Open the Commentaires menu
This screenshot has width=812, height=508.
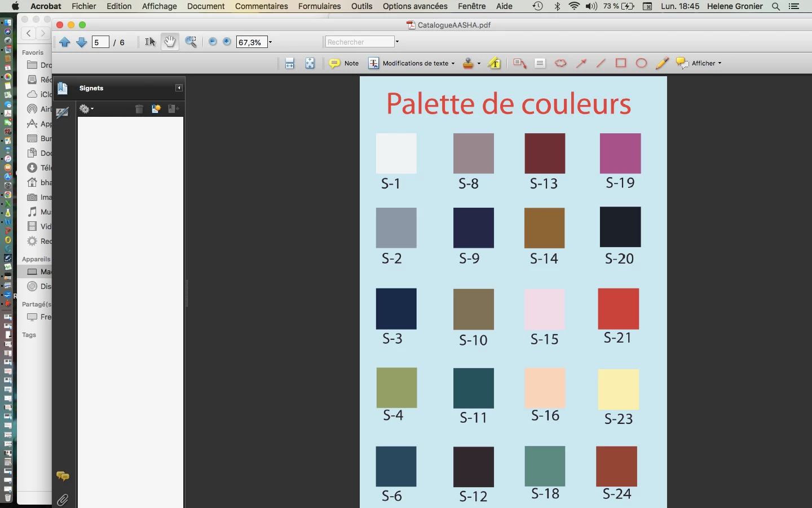262,6
